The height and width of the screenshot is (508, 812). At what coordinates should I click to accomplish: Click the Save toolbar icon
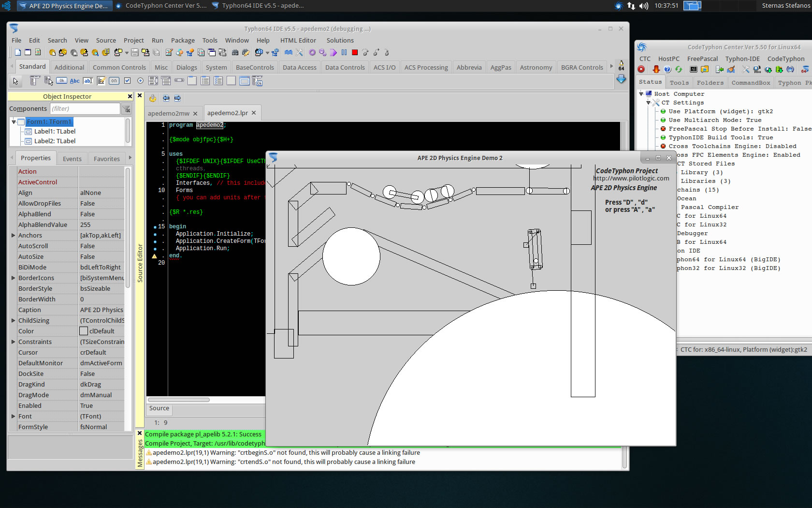click(135, 52)
